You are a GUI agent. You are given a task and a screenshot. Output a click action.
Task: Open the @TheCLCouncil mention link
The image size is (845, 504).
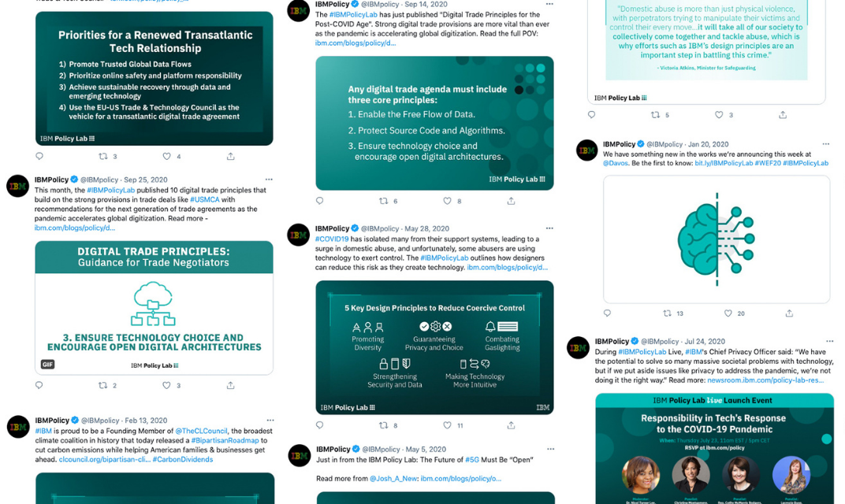tap(201, 431)
